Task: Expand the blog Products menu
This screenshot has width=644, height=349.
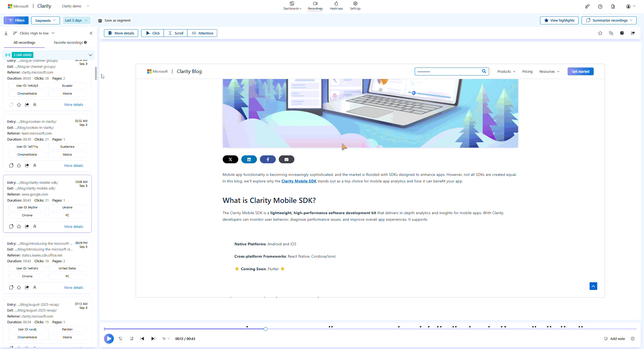Action: click(506, 71)
